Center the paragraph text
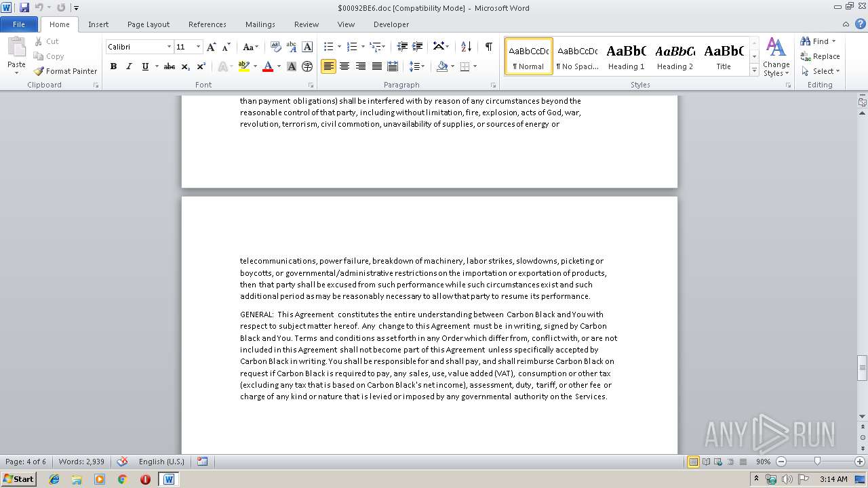 (x=344, y=66)
